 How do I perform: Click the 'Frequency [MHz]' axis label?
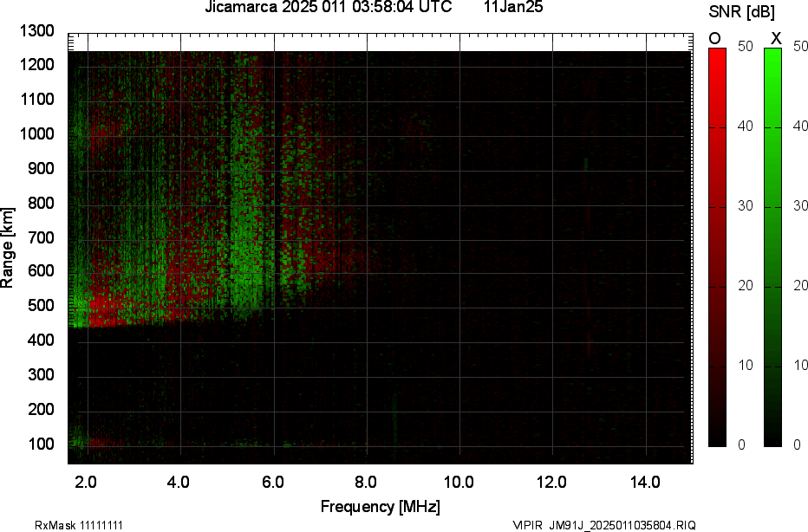(381, 507)
